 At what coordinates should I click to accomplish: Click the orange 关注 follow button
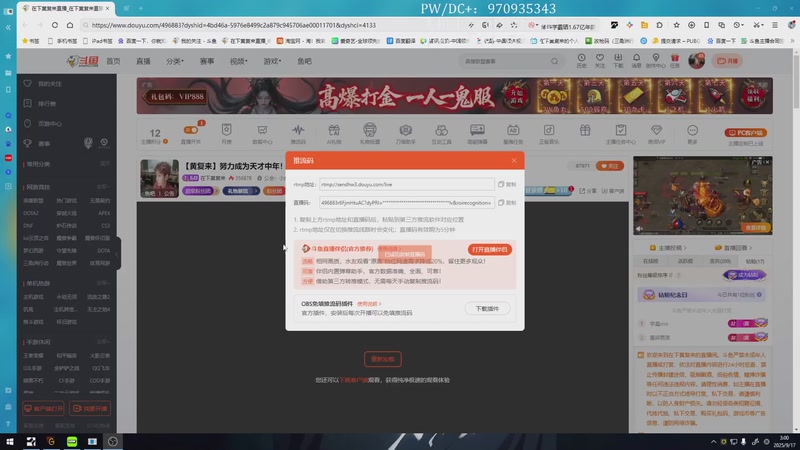(610, 166)
